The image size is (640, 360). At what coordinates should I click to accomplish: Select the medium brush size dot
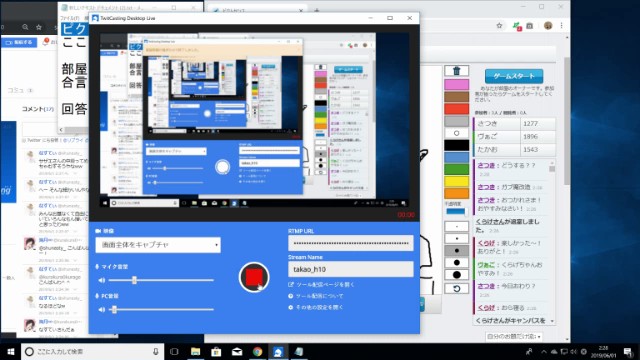[456, 250]
